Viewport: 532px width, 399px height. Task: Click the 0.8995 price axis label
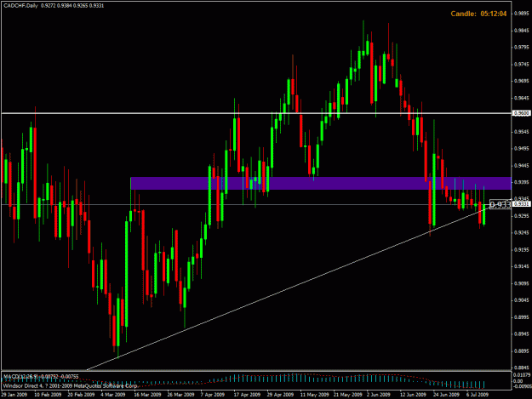[x=522, y=317]
